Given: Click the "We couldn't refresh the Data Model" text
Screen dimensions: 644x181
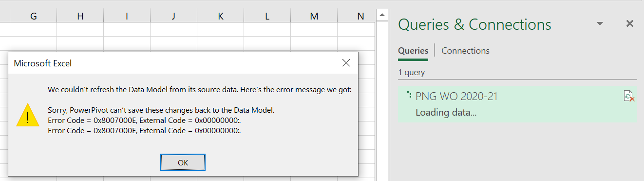Looking at the screenshot, I should point(200,90).
